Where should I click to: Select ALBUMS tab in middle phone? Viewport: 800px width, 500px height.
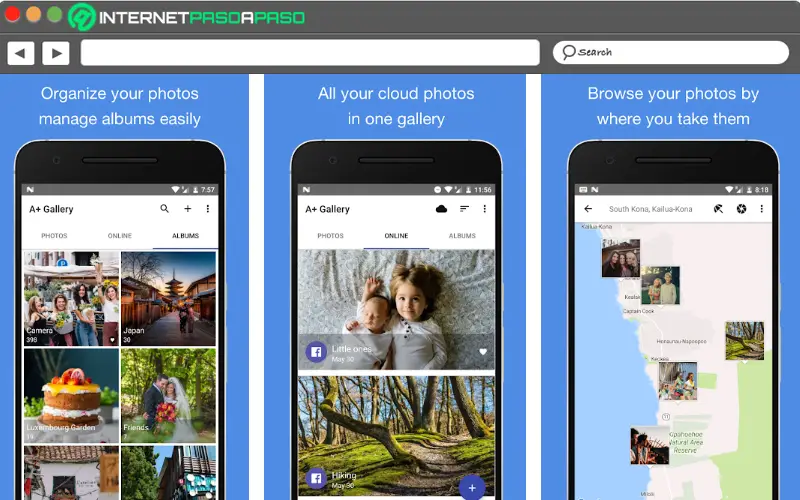point(462,236)
